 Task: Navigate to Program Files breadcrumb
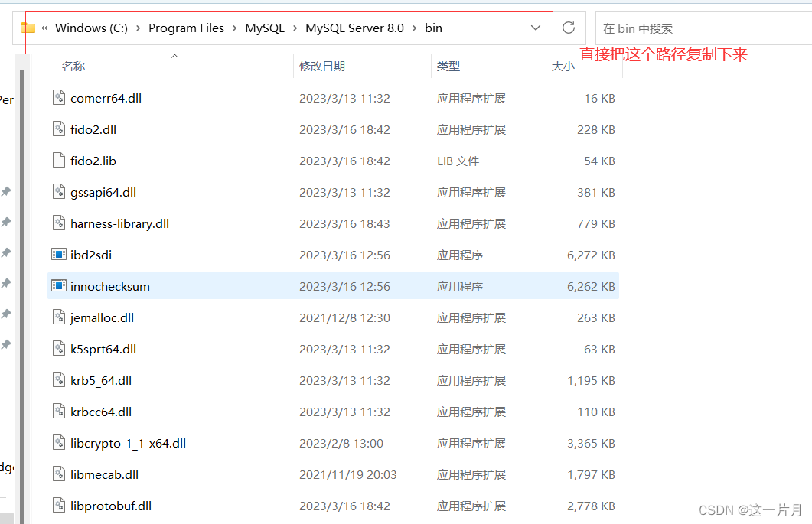[x=187, y=28]
